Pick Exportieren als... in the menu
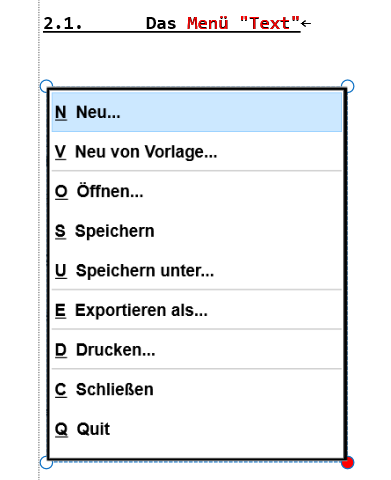The image size is (391, 480). tap(197, 310)
